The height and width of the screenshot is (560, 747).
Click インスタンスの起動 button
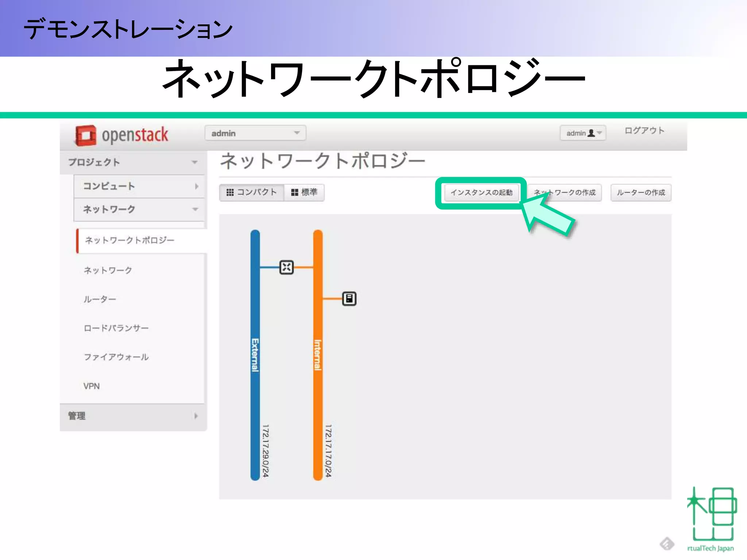tap(481, 192)
